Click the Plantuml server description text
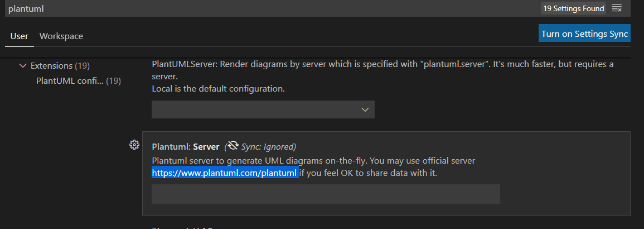The height and width of the screenshot is (229, 644). pyautogui.click(x=313, y=160)
